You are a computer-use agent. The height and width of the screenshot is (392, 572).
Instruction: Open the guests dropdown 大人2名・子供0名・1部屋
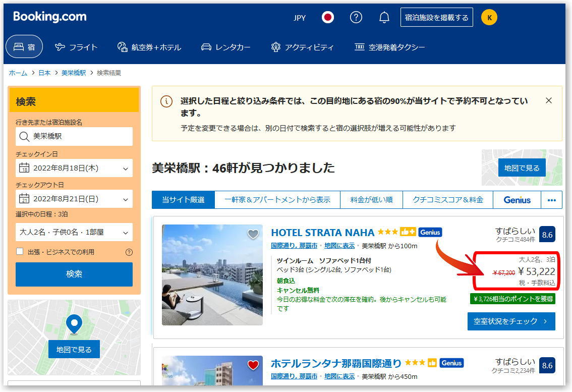click(74, 232)
